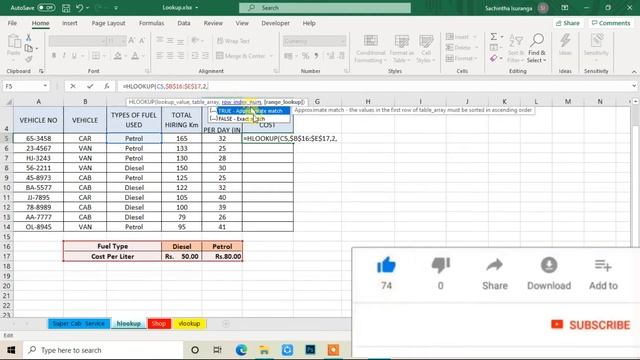Open the number format combo box
Screen dimensions: 640x360
[314, 41]
